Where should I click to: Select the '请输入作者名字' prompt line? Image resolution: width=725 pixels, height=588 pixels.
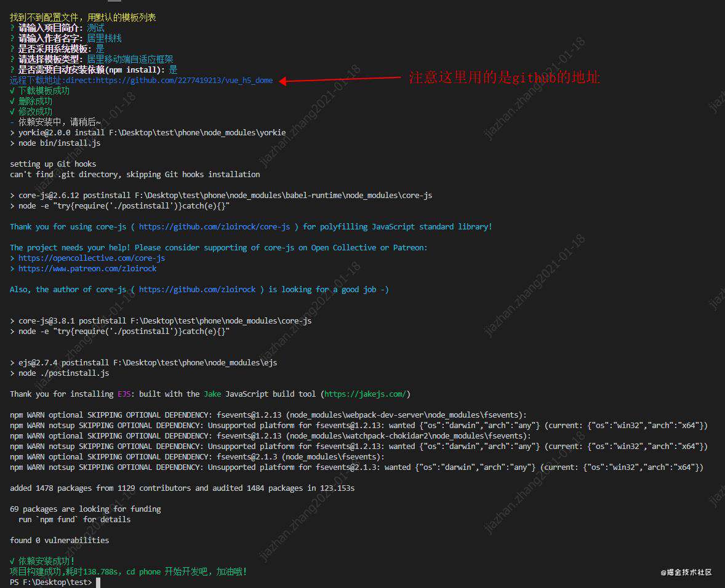coord(66,38)
